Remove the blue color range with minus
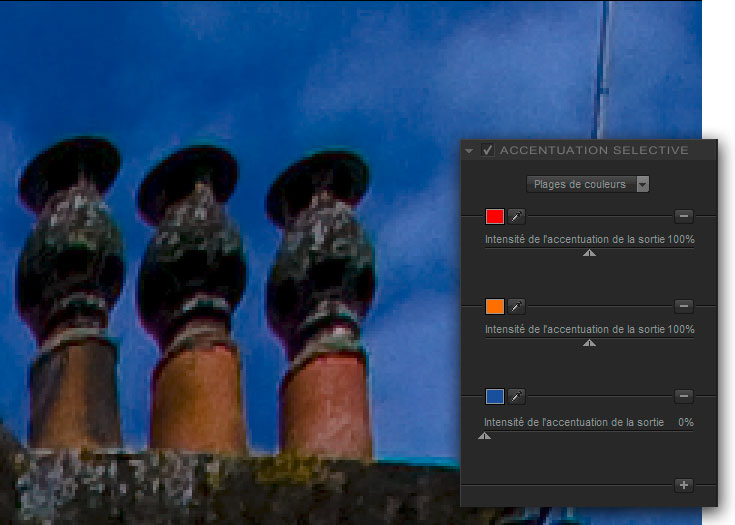This screenshot has height=525, width=735. pos(684,396)
